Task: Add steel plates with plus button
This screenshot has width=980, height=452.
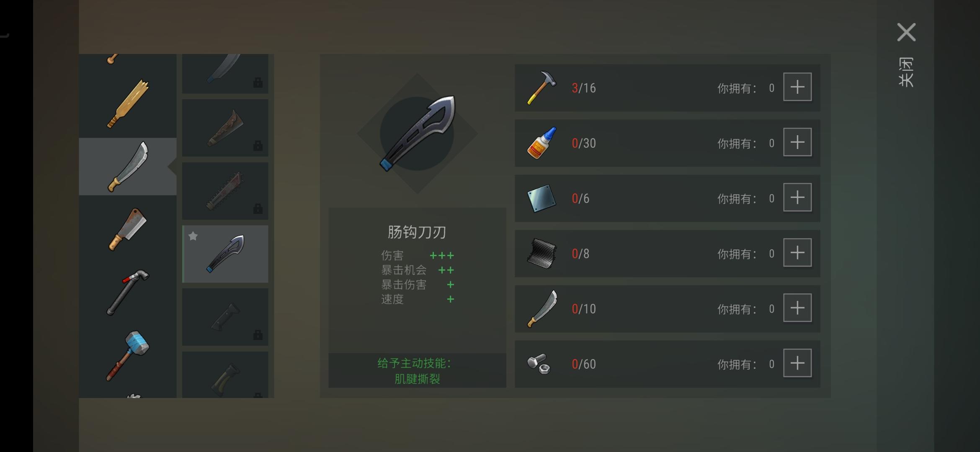Action: click(x=797, y=198)
